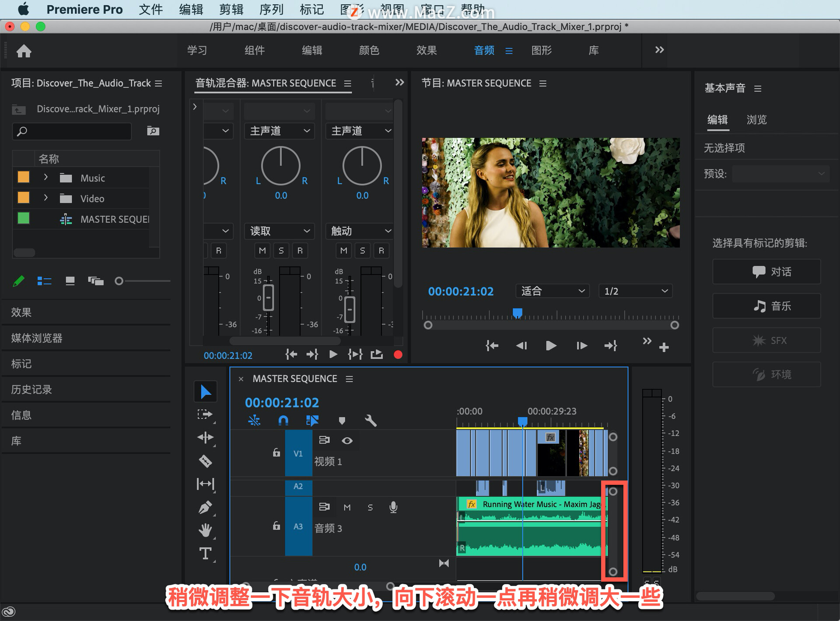Open the 适合 zoom level dropdown
Viewport: 840px width, 621px height.
pyautogui.click(x=552, y=291)
